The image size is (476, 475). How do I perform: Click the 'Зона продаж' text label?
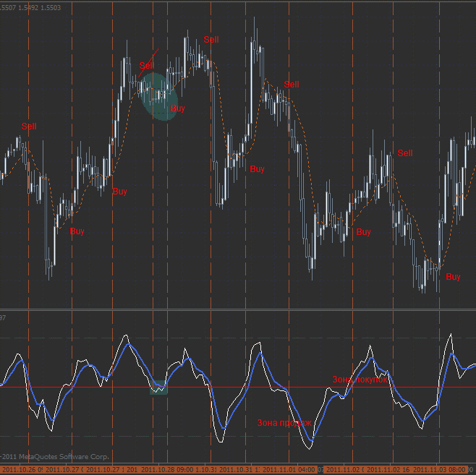coord(284,423)
